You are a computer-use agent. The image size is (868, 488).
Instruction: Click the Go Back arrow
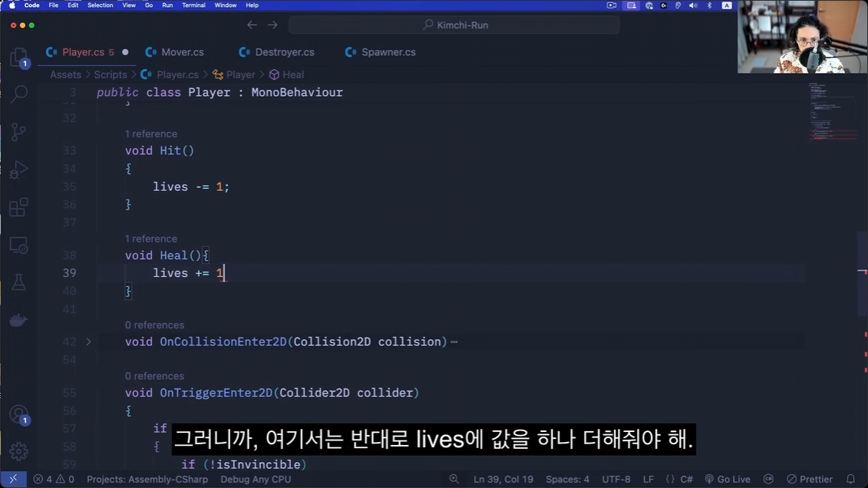click(x=252, y=25)
